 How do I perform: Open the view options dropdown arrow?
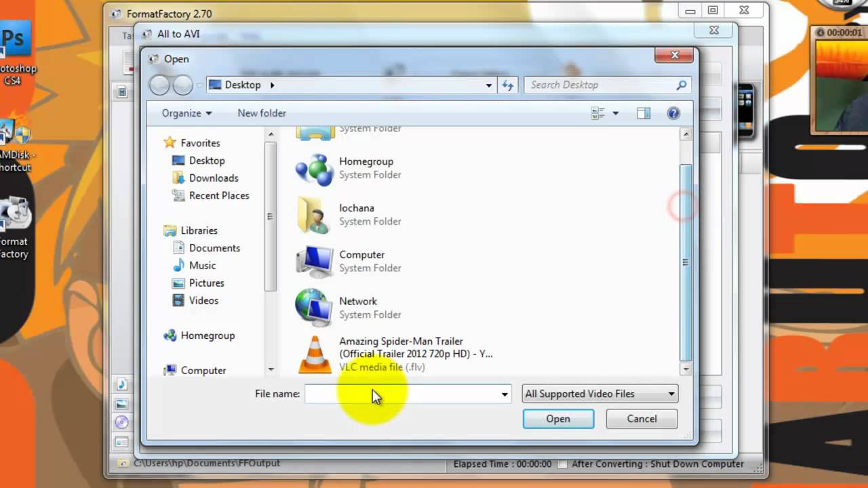(616, 113)
